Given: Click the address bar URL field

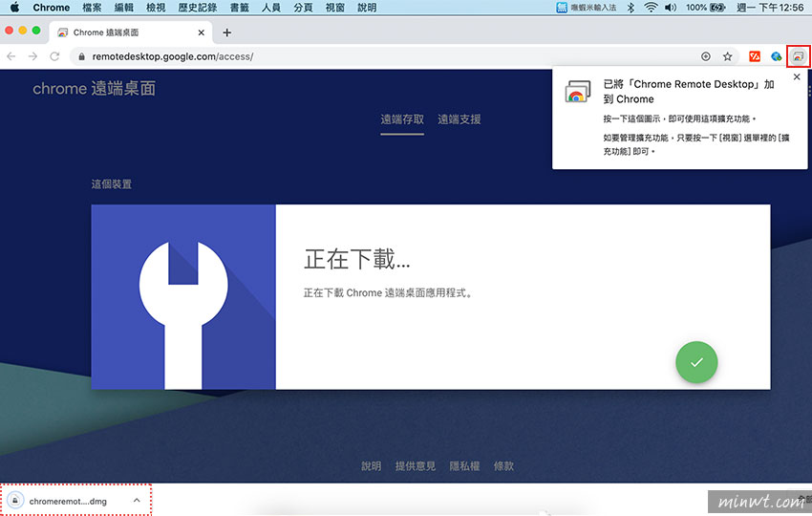Looking at the screenshot, I should [x=404, y=56].
